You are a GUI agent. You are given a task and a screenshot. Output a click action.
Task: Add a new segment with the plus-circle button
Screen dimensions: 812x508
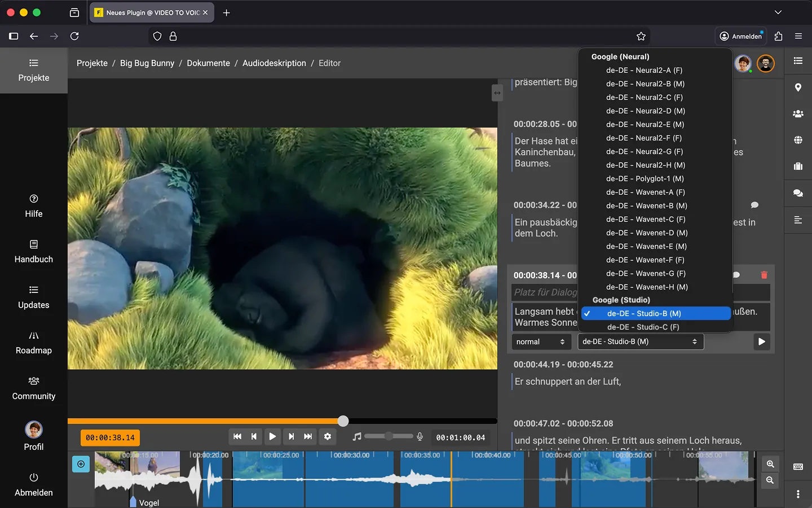coord(81,464)
